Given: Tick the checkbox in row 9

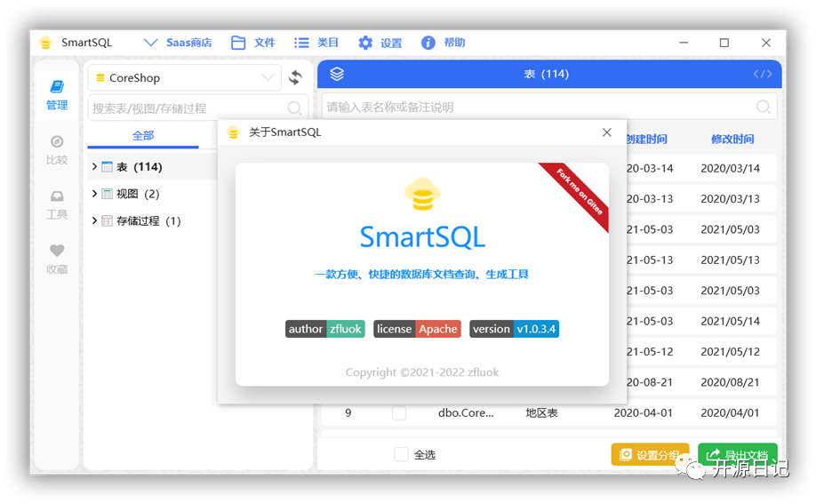Looking at the screenshot, I should pos(399,412).
